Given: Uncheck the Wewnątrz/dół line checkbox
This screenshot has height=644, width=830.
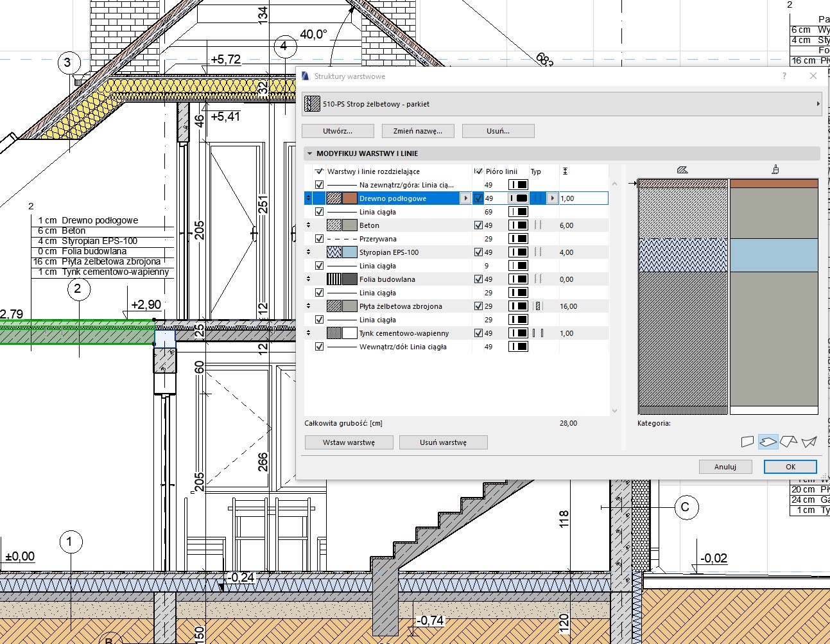Looking at the screenshot, I should click(x=319, y=347).
